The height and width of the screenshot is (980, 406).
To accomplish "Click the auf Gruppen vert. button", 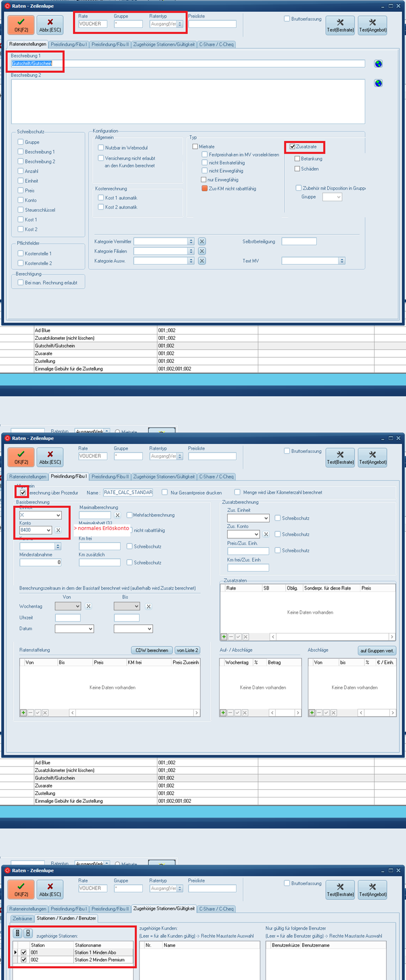I will coord(377,651).
